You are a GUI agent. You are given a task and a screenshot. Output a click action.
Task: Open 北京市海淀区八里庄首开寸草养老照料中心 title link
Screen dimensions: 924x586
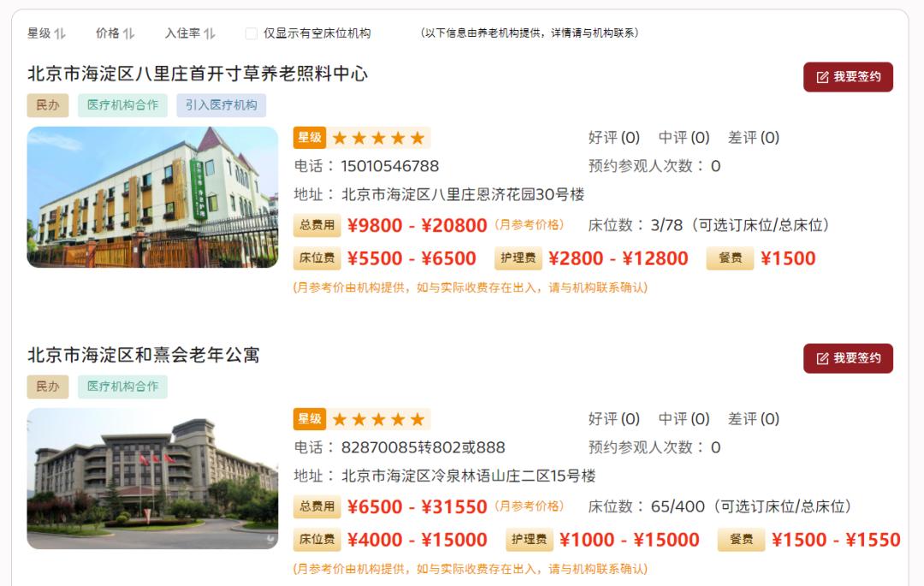pos(198,74)
